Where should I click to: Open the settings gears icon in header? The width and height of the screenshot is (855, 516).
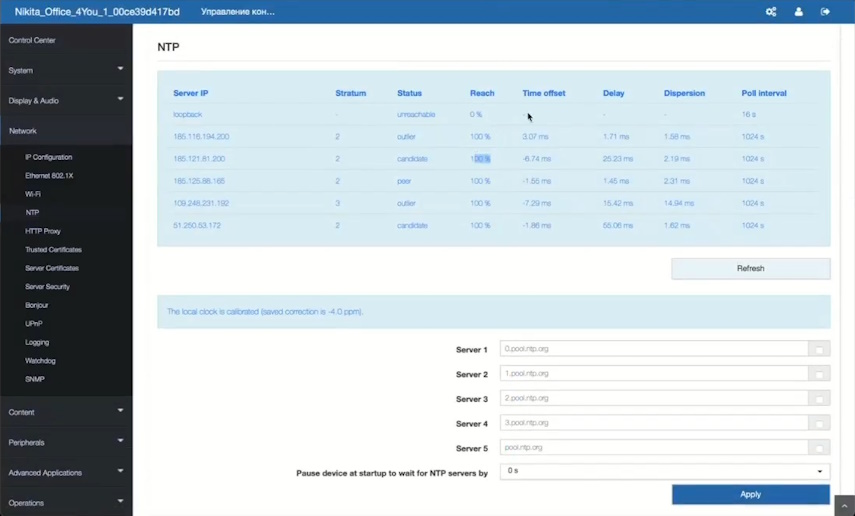coord(771,12)
